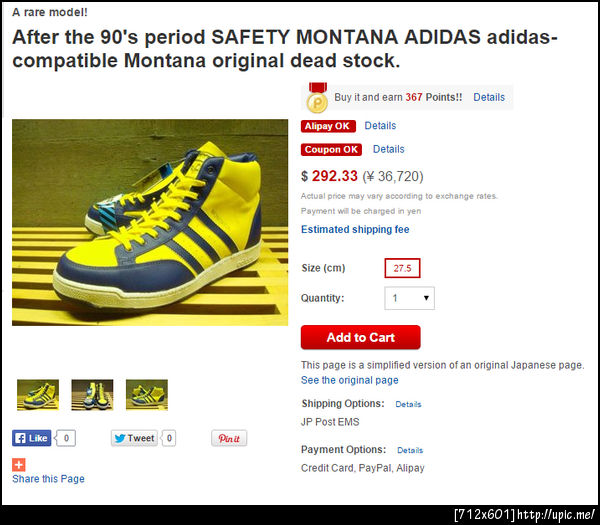Click Estimated shipping fee link
This screenshot has height=525, width=600.
[x=355, y=230]
